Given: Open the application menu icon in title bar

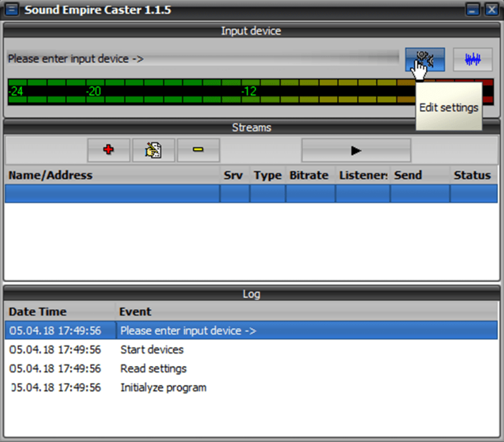Looking at the screenshot, I should [x=12, y=9].
